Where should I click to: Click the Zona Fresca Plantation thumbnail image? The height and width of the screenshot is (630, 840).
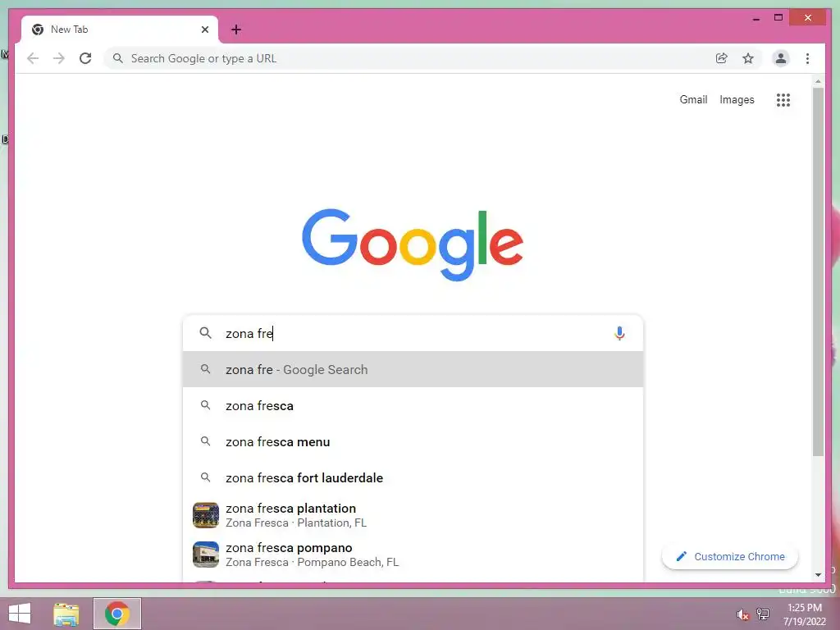click(x=206, y=515)
